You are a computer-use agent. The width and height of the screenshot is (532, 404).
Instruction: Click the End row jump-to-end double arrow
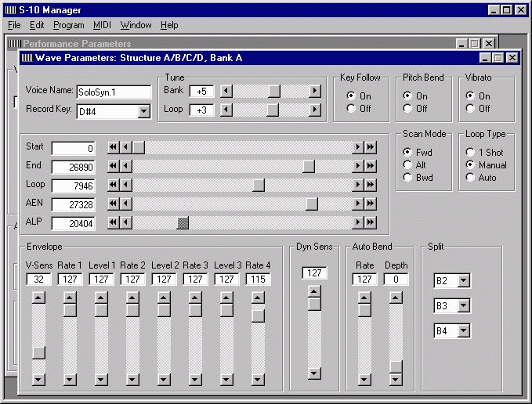tap(371, 166)
